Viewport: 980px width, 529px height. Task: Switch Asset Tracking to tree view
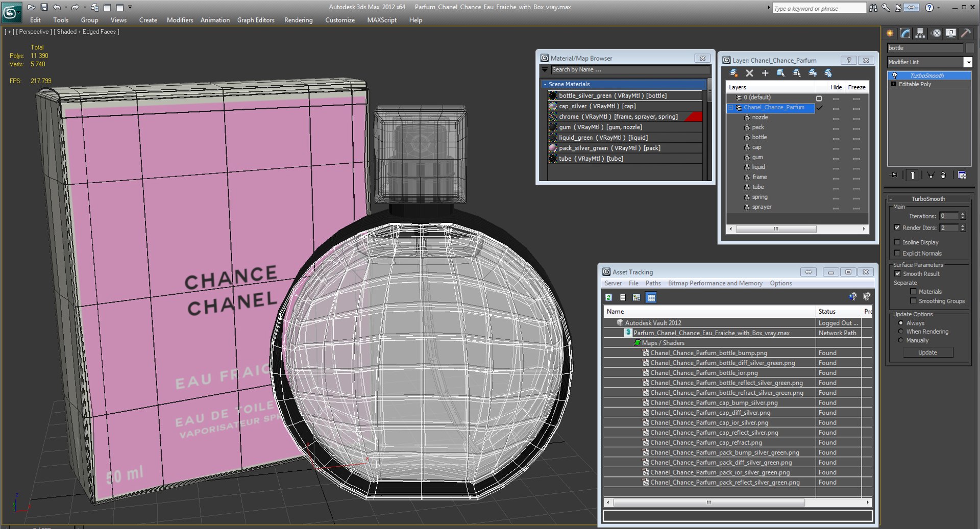coord(636,297)
